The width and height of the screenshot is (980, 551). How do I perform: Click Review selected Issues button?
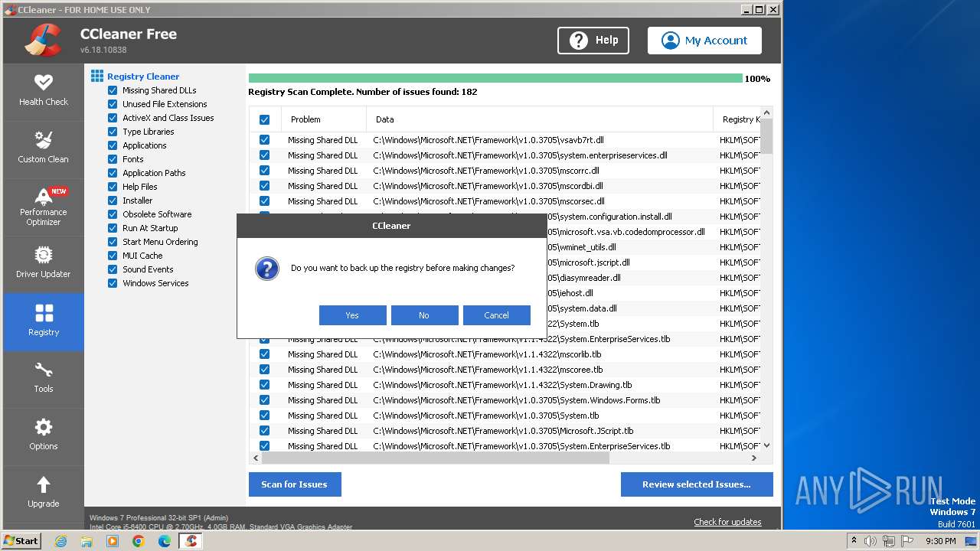pos(697,484)
